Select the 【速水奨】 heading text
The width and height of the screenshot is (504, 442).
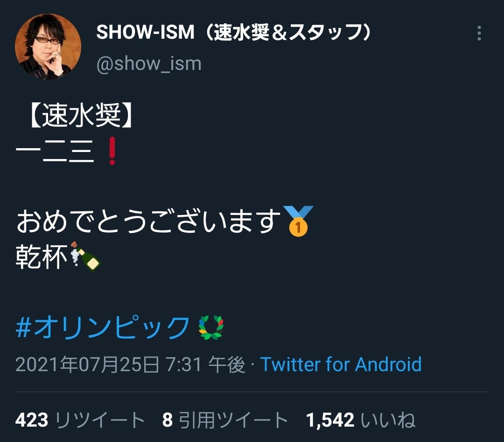tap(80, 116)
